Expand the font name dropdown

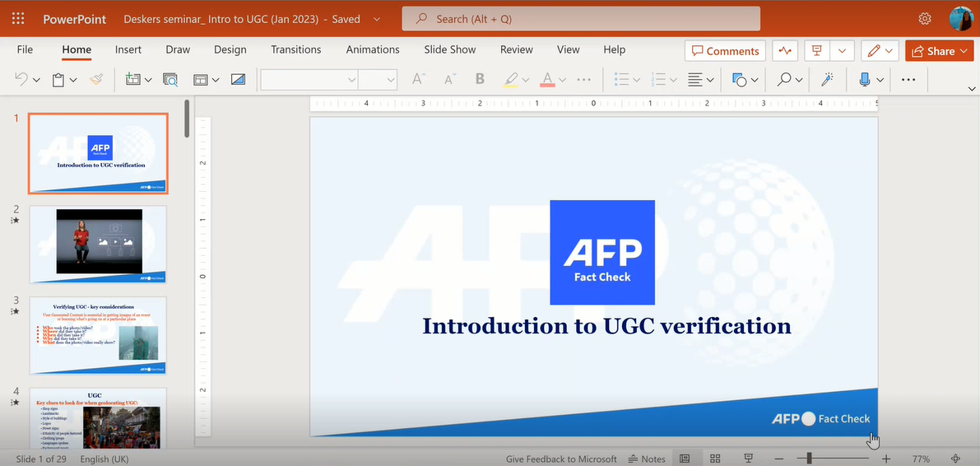point(351,80)
